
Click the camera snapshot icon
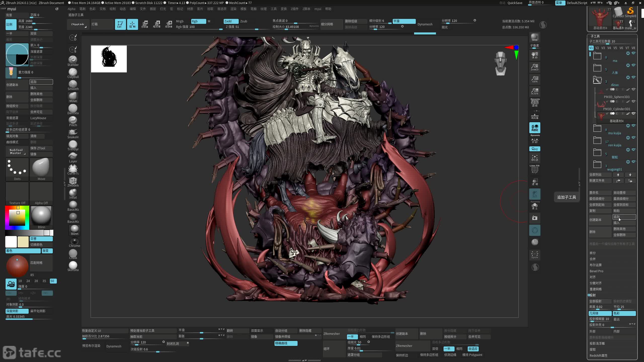[535, 218]
